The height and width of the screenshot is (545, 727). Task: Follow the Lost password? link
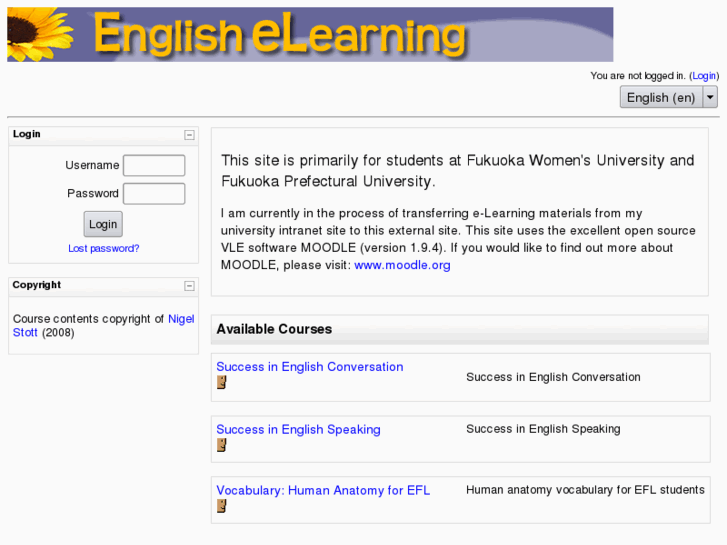point(103,249)
